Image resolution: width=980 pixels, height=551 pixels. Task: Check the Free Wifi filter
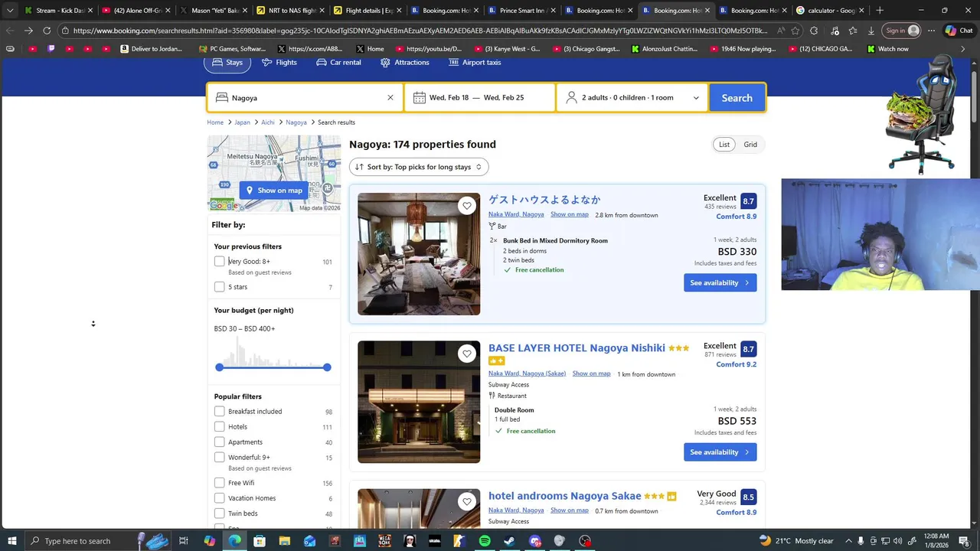pyautogui.click(x=220, y=483)
